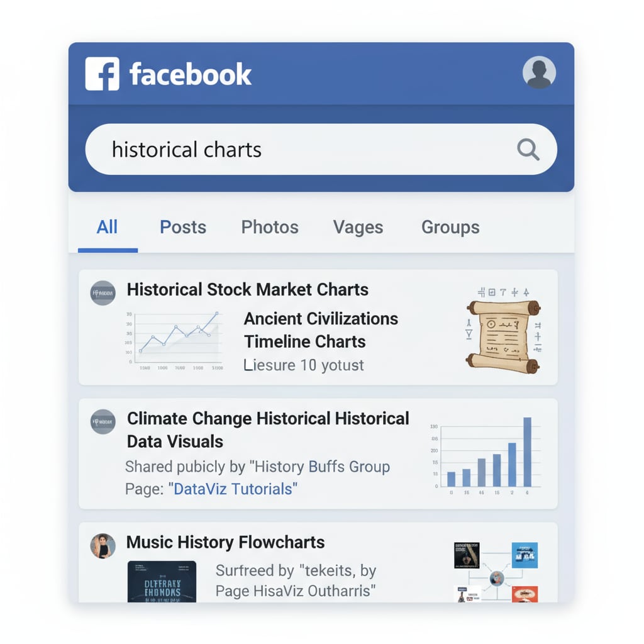Viewport: 644px width, 644px height.
Task: Select the Vages filter tab
Action: 358,227
